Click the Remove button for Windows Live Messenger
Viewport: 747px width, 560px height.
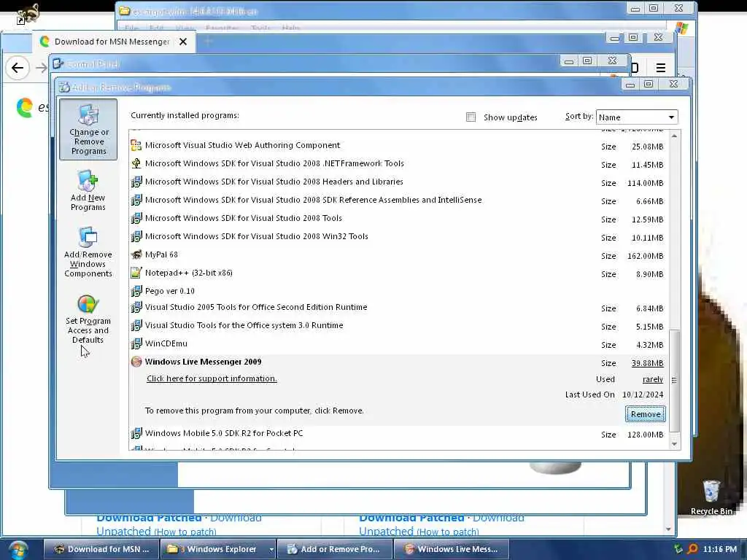[646, 414]
